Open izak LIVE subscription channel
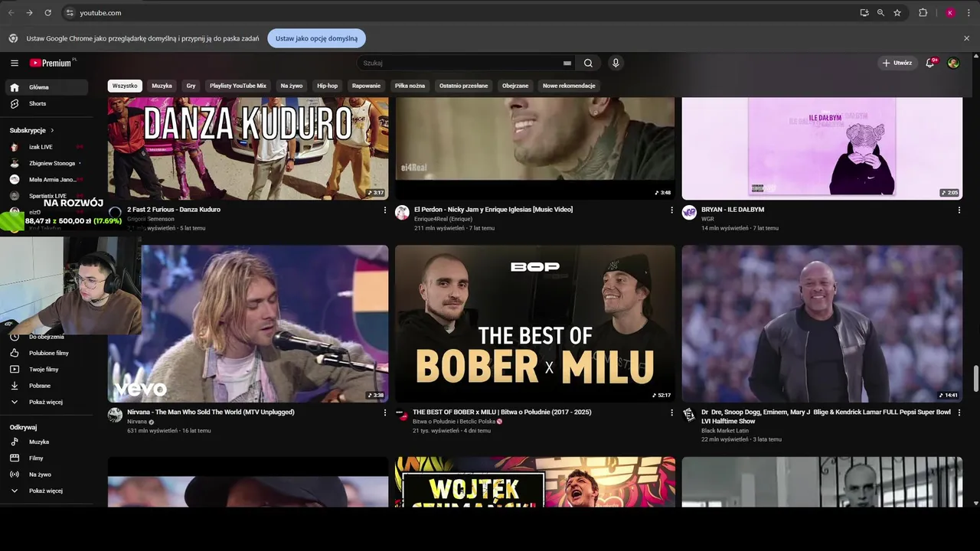 click(46, 147)
